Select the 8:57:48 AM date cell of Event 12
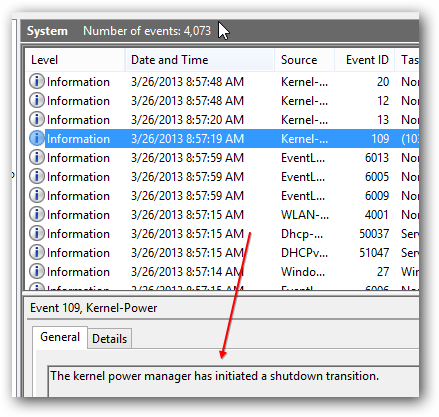The image size is (439, 417). pyautogui.click(x=187, y=101)
